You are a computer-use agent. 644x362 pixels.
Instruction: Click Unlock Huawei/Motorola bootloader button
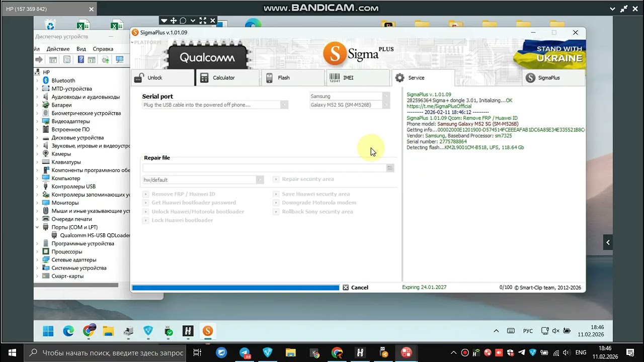tap(194, 212)
